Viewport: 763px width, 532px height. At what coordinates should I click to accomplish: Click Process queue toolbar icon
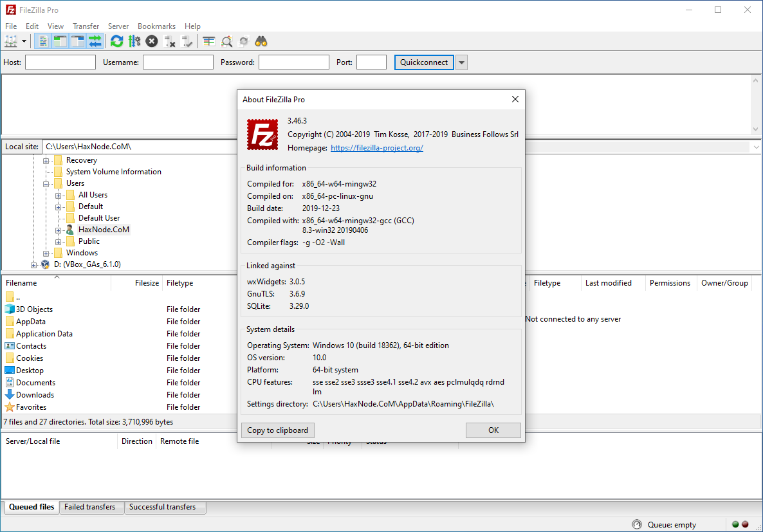pos(134,41)
